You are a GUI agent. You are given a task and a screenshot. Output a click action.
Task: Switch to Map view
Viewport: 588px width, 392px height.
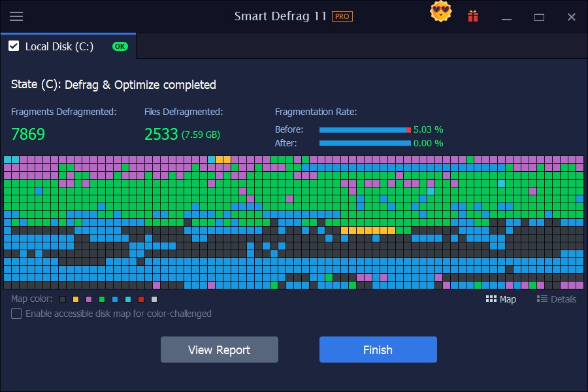[502, 299]
